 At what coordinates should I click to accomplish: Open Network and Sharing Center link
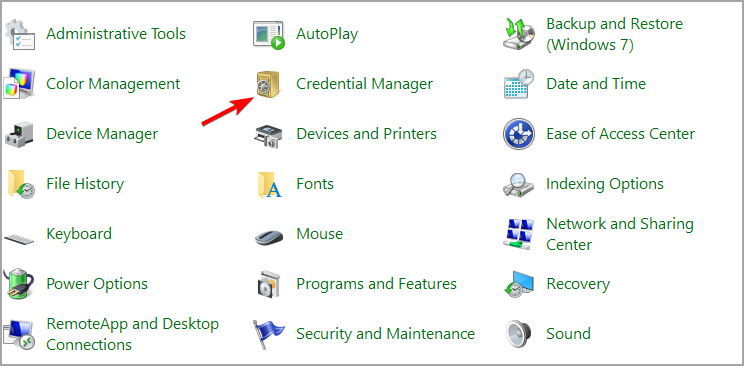(620, 234)
